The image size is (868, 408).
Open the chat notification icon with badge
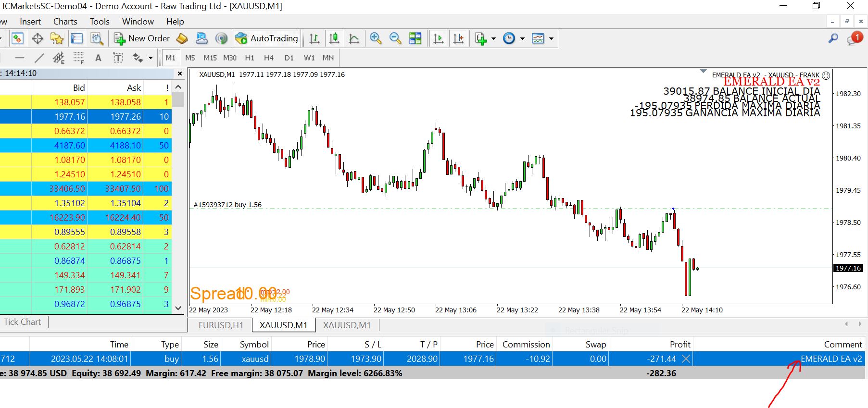(854, 38)
